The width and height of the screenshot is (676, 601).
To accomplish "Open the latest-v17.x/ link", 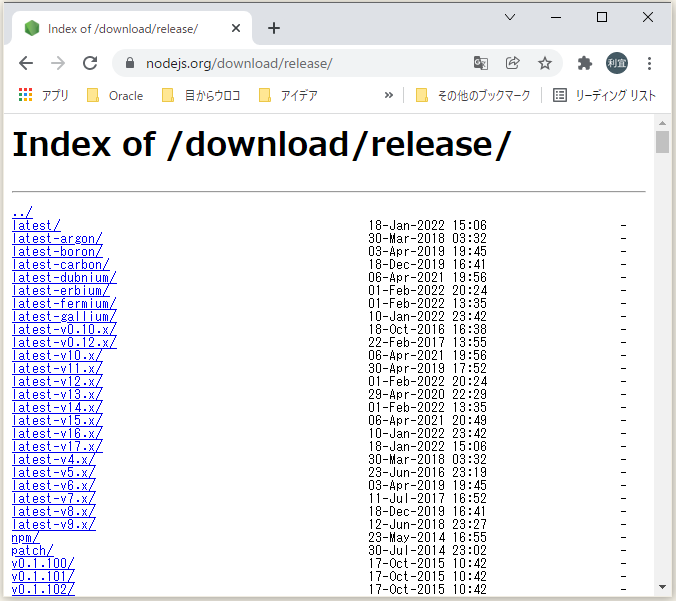I will (57, 446).
